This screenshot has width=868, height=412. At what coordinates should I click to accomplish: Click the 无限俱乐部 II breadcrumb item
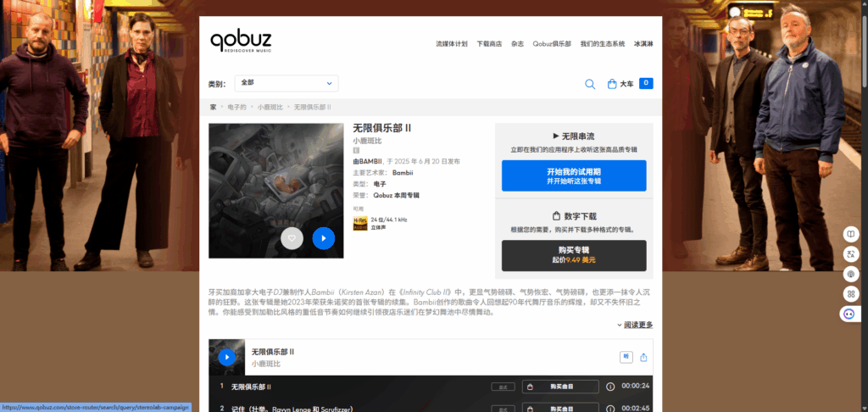click(312, 107)
